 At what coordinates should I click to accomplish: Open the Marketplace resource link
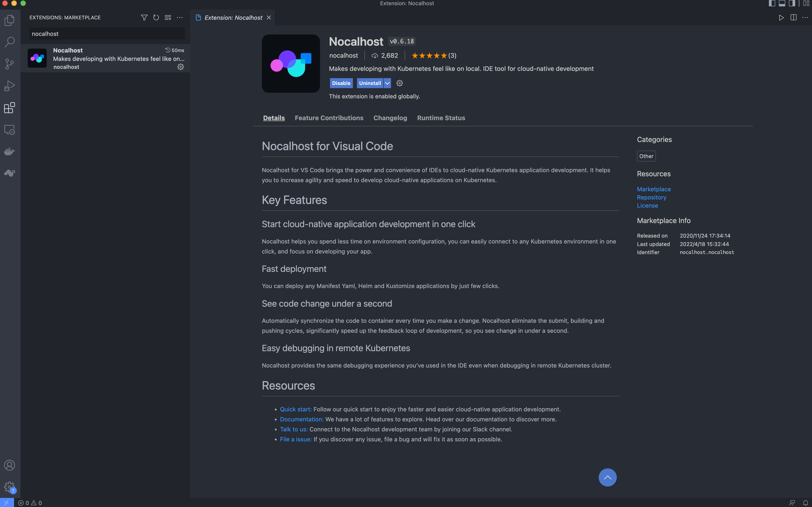tap(654, 189)
